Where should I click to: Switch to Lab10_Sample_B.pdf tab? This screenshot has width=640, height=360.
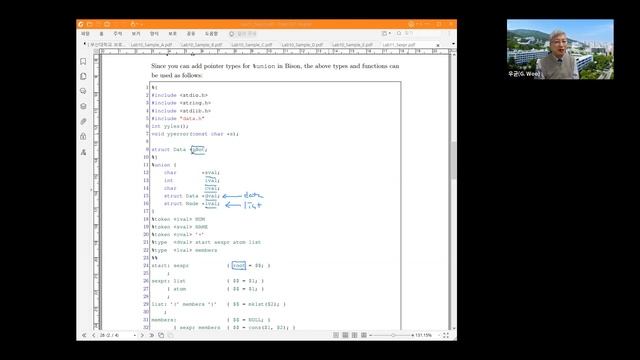(202, 44)
